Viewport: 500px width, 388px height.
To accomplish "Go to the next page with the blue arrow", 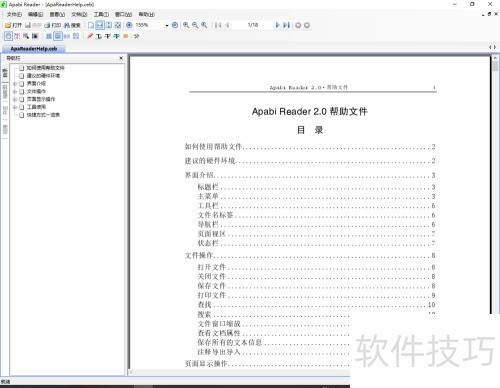I will click(x=277, y=25).
